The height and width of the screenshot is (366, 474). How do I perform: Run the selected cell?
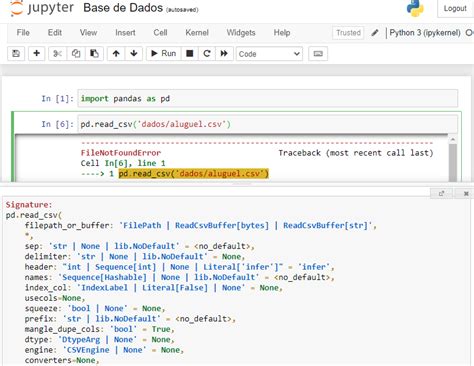(x=164, y=53)
